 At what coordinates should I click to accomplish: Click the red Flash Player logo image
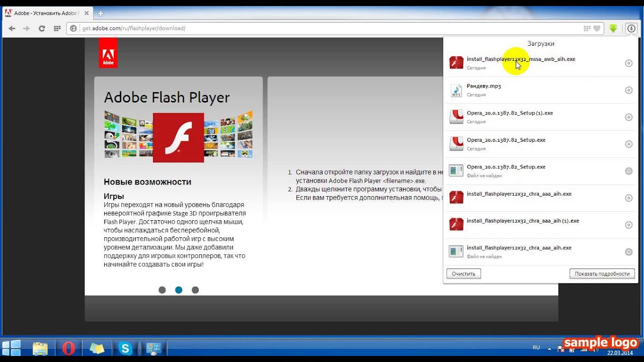pyautogui.click(x=178, y=137)
